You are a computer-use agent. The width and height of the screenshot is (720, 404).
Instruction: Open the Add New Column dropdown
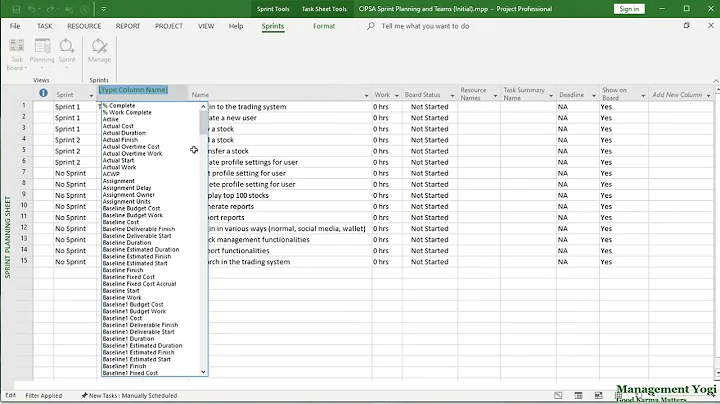(x=709, y=95)
